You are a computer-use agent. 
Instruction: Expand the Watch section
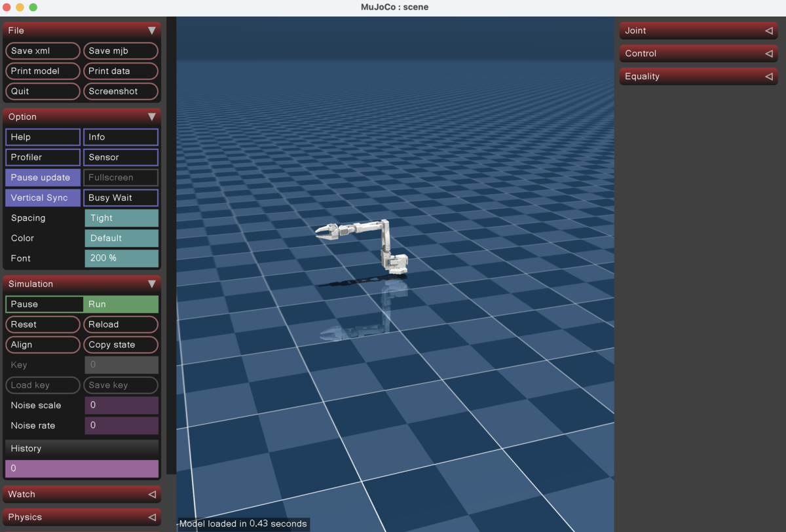(82, 494)
